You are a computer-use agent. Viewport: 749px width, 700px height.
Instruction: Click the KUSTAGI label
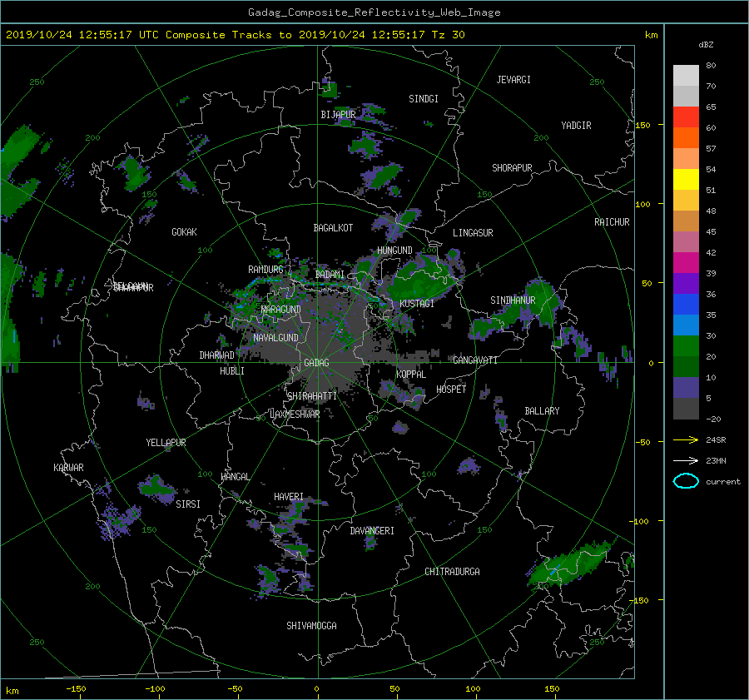click(417, 304)
